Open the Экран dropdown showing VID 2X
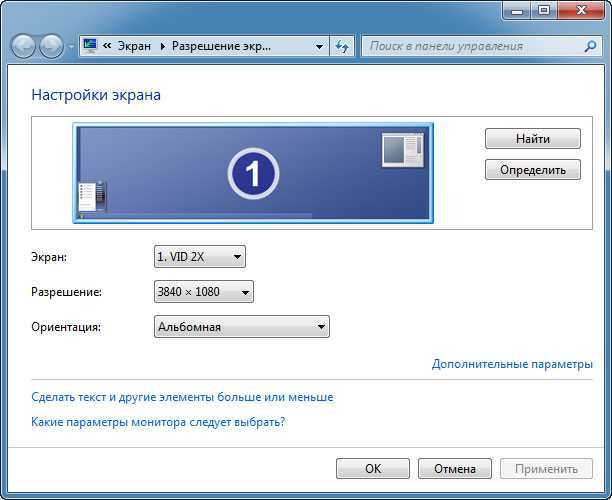 pos(200,257)
